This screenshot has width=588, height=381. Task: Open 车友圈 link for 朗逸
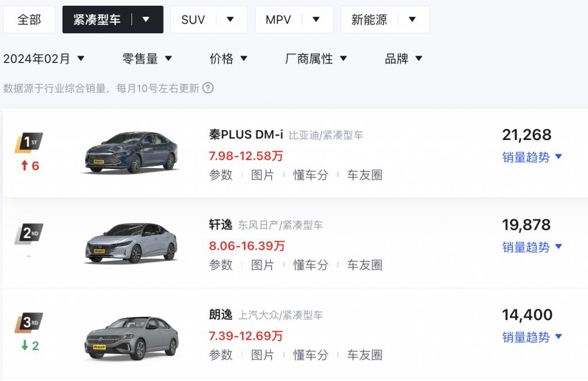click(365, 355)
